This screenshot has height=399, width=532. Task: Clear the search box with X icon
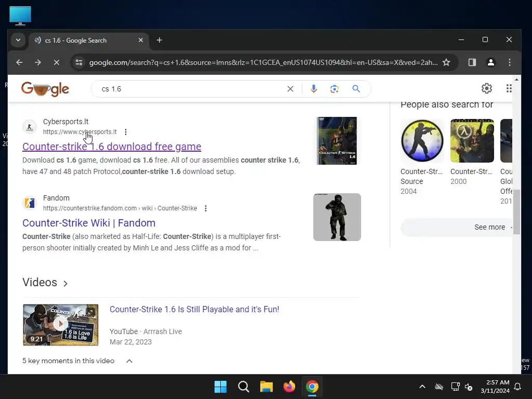tap(290, 89)
